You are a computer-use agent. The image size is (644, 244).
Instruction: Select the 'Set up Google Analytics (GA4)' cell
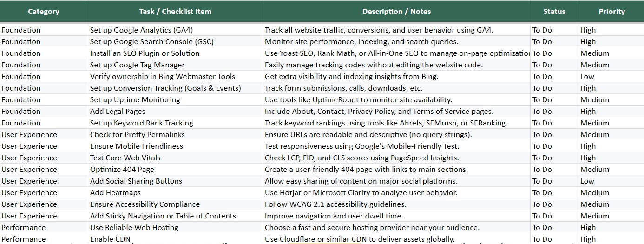click(x=141, y=30)
